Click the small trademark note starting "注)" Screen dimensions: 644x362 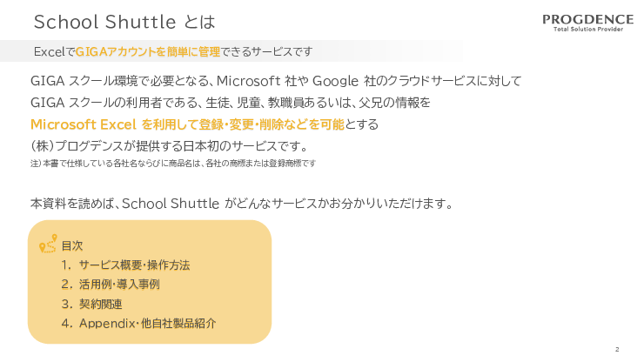pyautogui.click(x=172, y=163)
